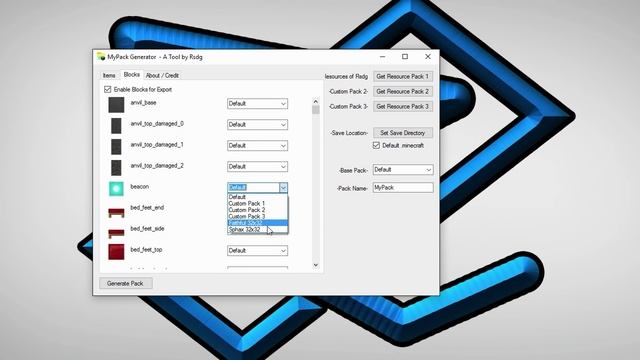Click Get Resource Pack 1 button

coord(402,76)
